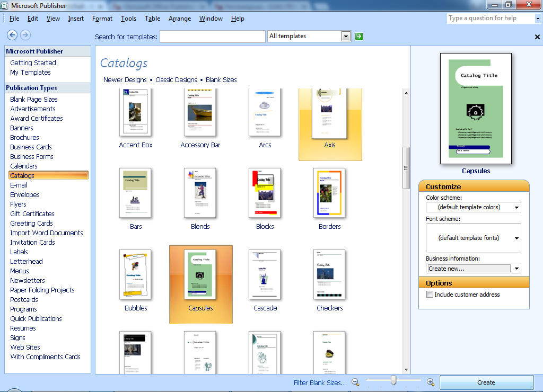Open the Table menu
The height and width of the screenshot is (392, 543).
152,19
